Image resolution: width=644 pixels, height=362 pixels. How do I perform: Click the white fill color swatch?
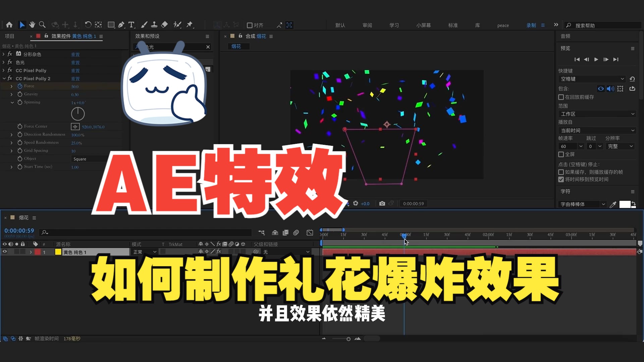coord(624,204)
